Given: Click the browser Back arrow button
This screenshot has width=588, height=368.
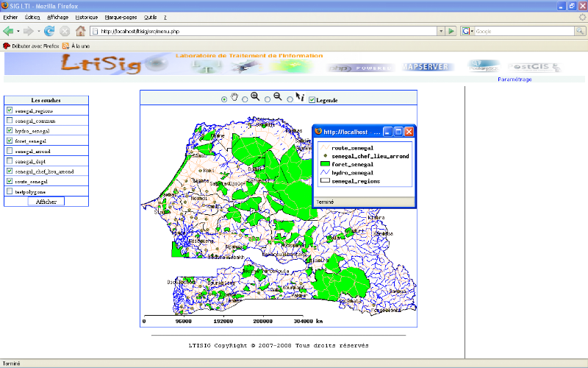Looking at the screenshot, I should (9, 31).
